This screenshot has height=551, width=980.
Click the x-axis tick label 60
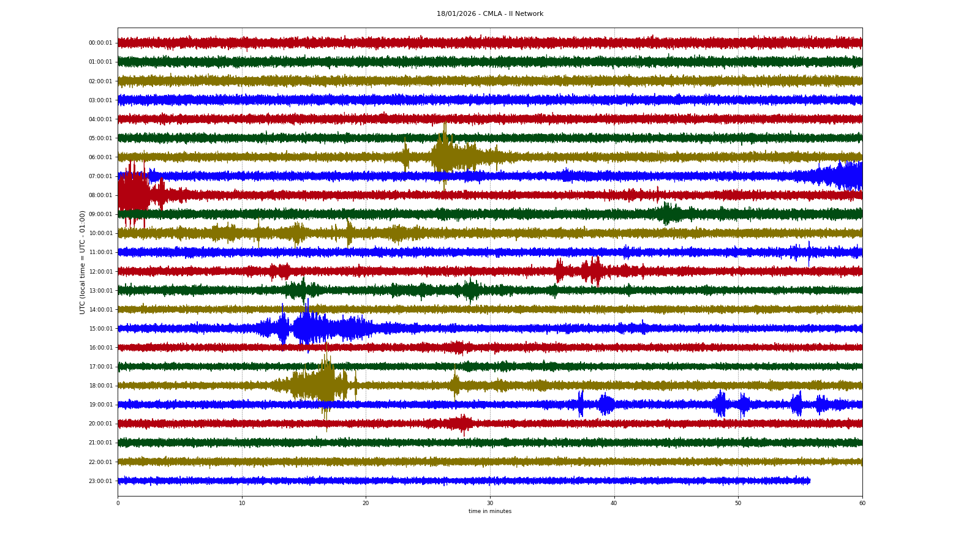point(862,503)
